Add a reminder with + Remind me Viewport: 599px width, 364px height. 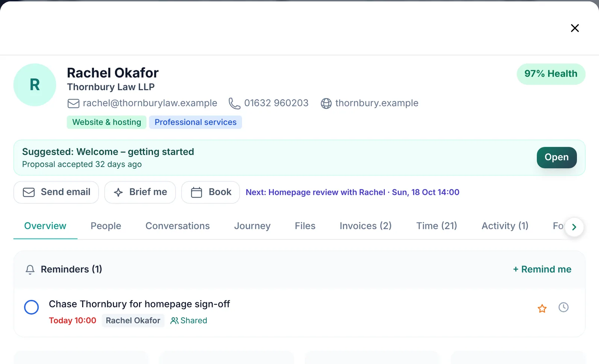[542, 269]
